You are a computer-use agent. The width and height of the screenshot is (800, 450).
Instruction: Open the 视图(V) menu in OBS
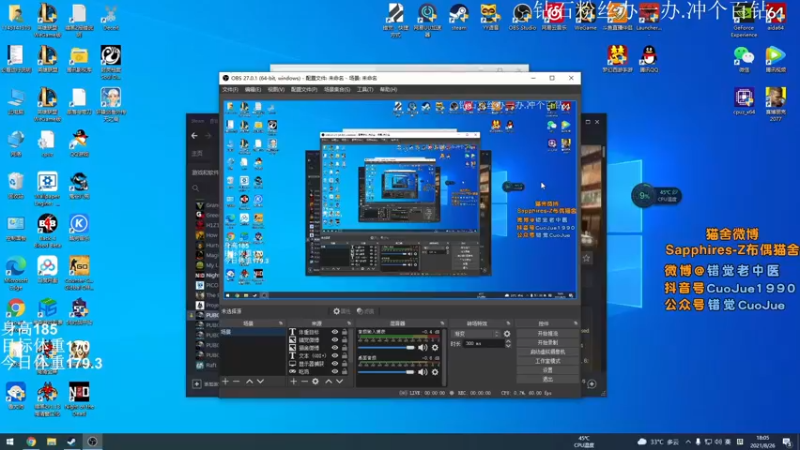(x=276, y=90)
